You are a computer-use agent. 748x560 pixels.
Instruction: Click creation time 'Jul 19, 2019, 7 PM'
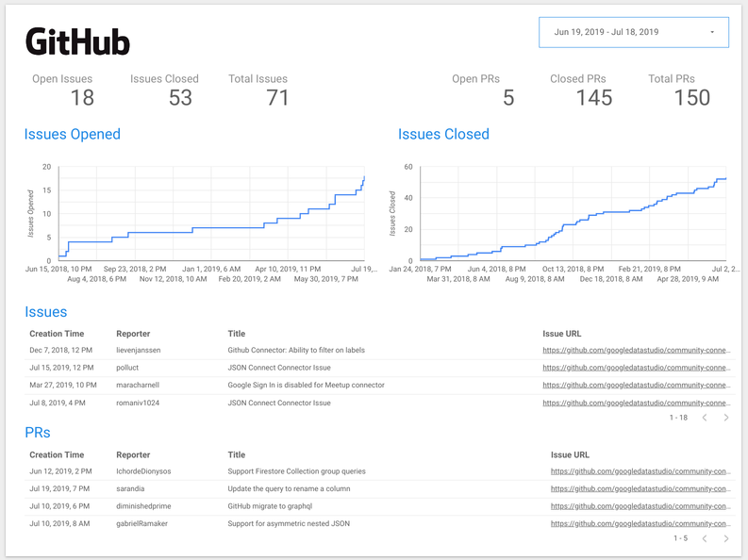pos(59,489)
